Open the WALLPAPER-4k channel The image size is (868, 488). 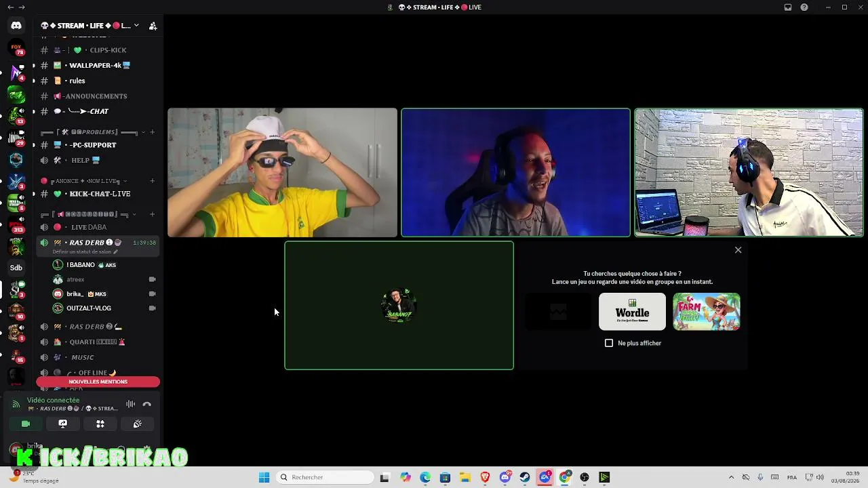click(x=98, y=66)
